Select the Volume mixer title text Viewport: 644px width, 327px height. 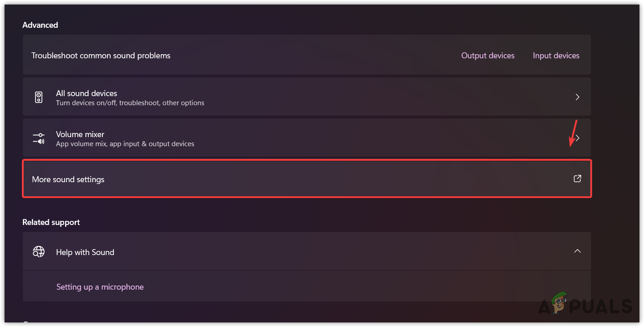pyautogui.click(x=80, y=134)
